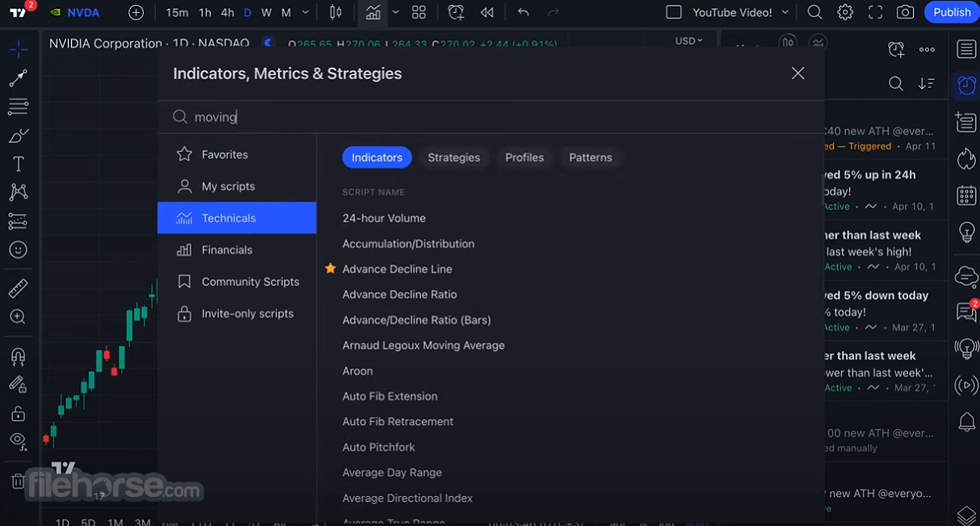Image resolution: width=980 pixels, height=526 pixels.
Task: Switch to the Profiles tab
Action: click(524, 158)
